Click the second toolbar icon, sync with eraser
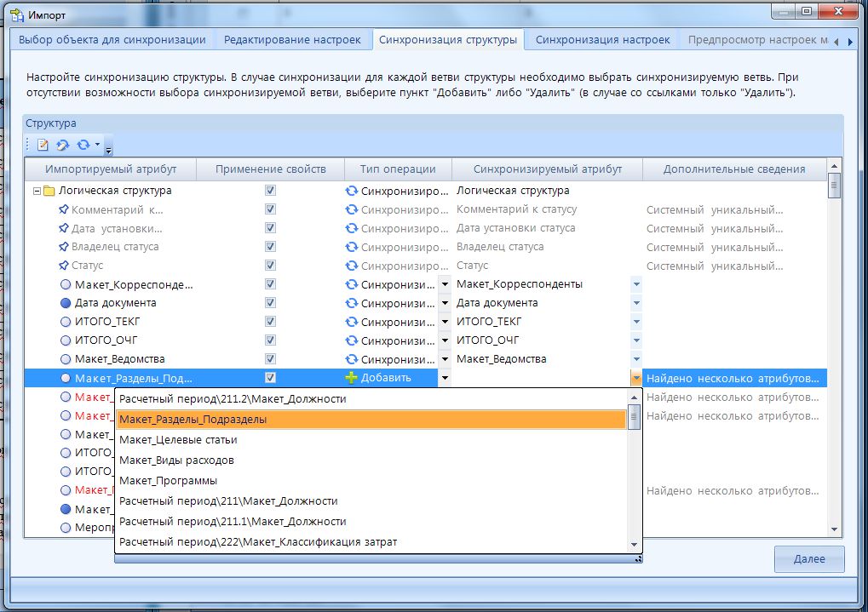The height and width of the screenshot is (612, 868). [x=62, y=146]
